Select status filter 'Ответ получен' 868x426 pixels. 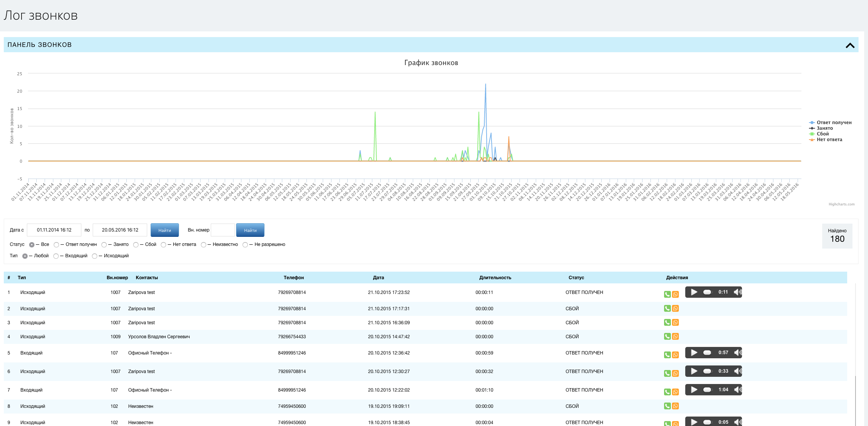coord(56,245)
